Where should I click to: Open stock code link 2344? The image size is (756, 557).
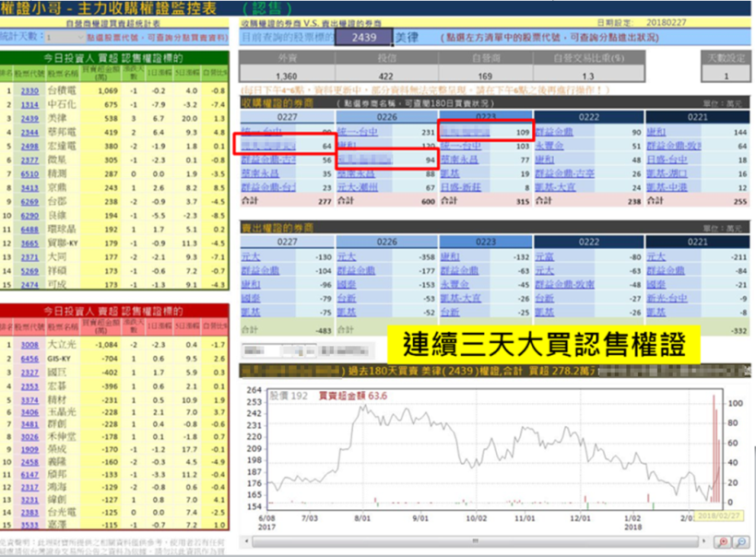coord(30,133)
